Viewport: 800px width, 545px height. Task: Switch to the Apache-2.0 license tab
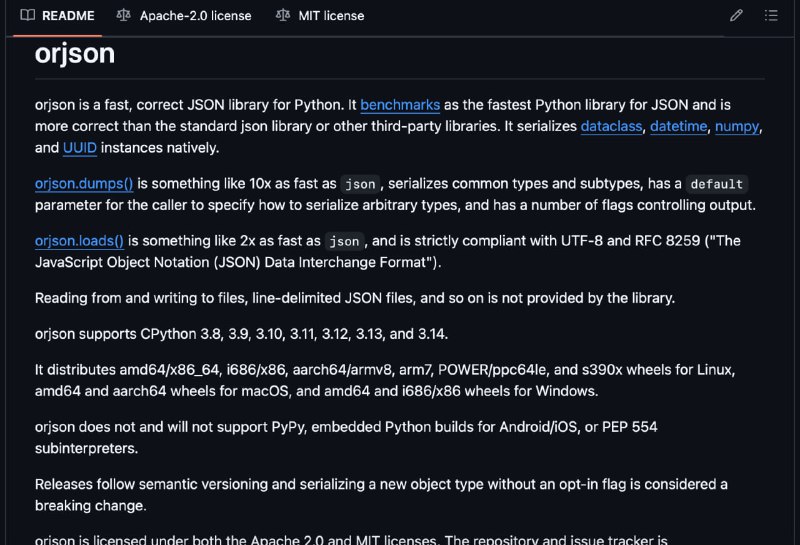184,16
